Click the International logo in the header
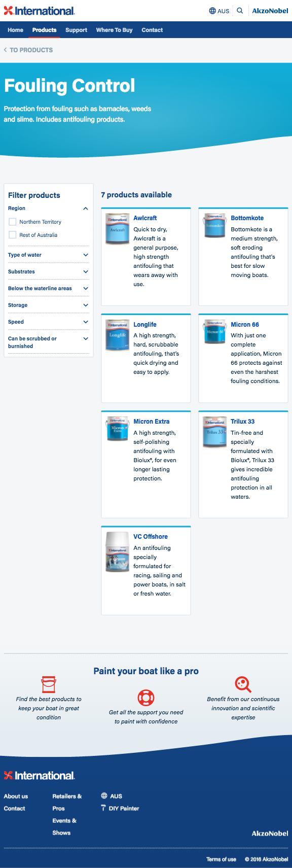 (39, 11)
